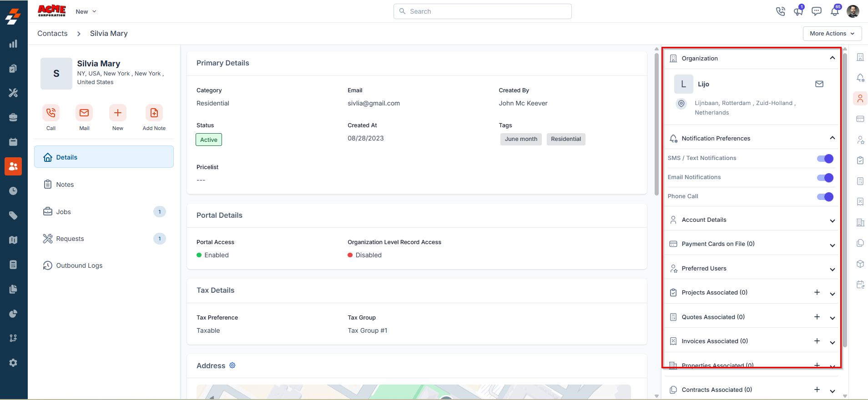Screen dimensions: 868x400
Task: Click add plus for Invoices Associated
Action: point(817,341)
